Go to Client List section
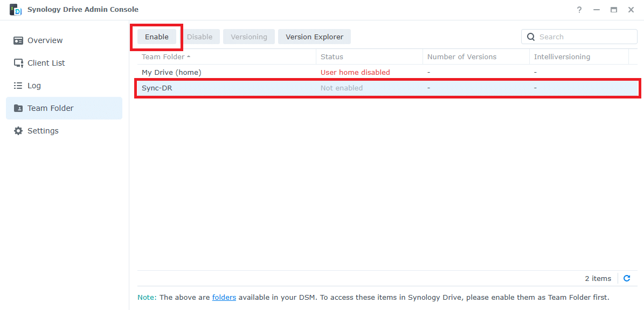This screenshot has height=310, width=644. click(x=64, y=63)
